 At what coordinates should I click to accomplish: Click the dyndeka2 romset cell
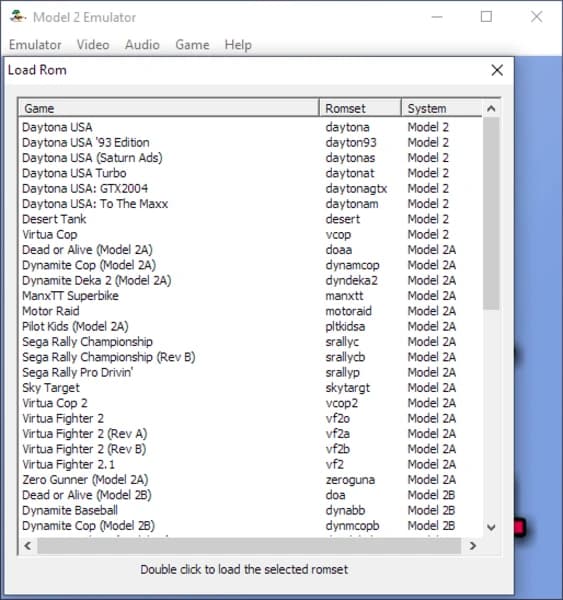(x=351, y=280)
